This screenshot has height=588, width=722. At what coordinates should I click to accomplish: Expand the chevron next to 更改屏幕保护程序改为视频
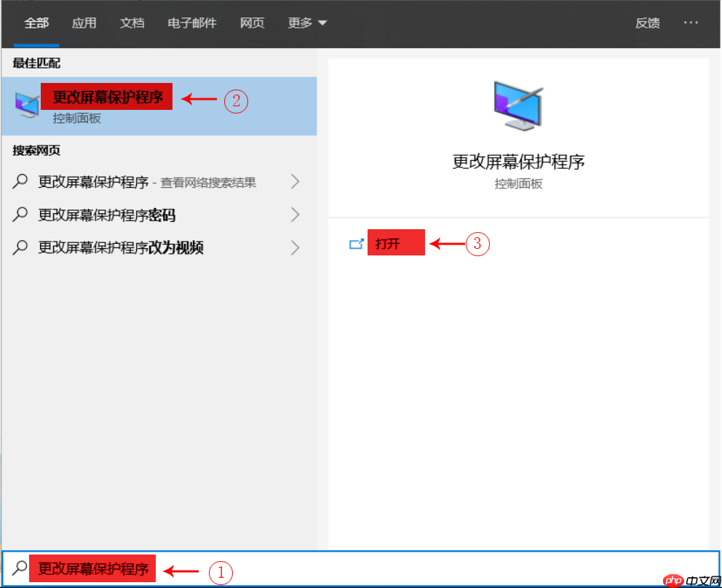click(295, 247)
